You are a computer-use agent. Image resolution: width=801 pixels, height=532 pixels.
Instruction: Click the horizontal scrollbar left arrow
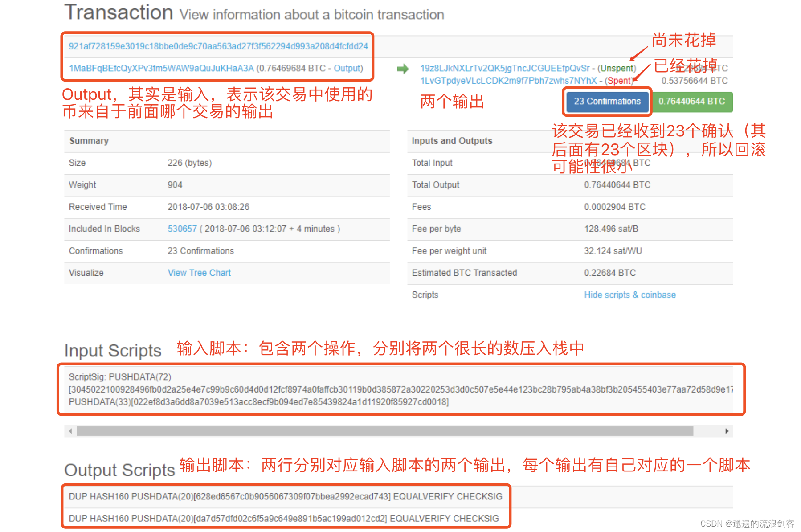pos(70,431)
